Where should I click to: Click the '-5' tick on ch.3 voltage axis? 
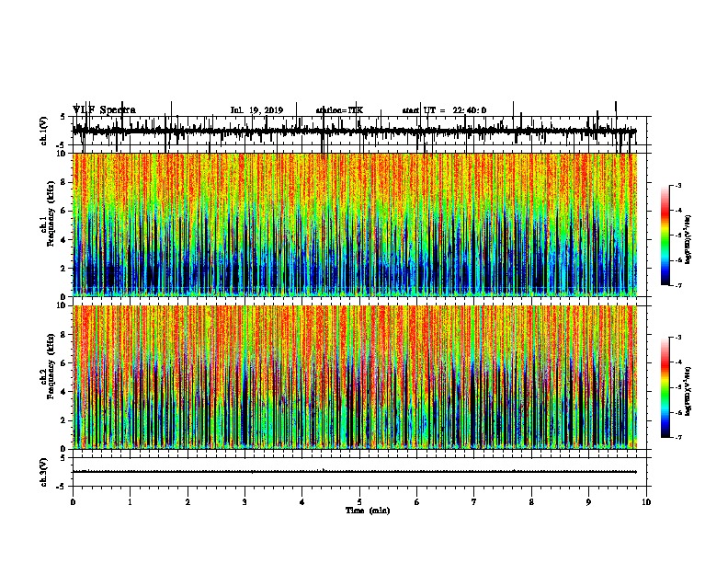point(63,487)
